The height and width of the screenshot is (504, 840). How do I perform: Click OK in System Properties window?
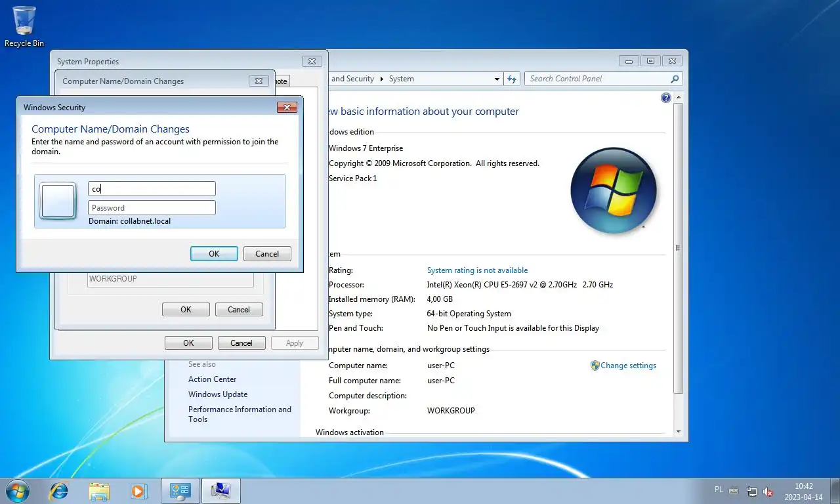[x=188, y=343]
